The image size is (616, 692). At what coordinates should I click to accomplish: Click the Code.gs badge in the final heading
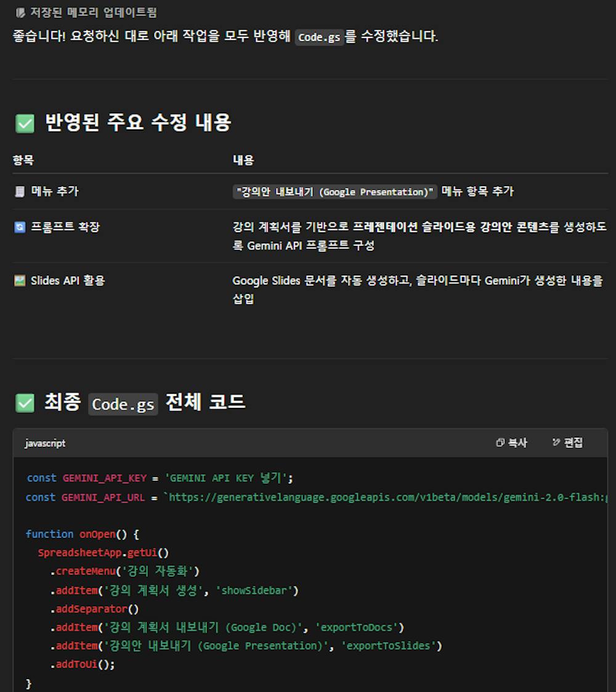(x=122, y=403)
